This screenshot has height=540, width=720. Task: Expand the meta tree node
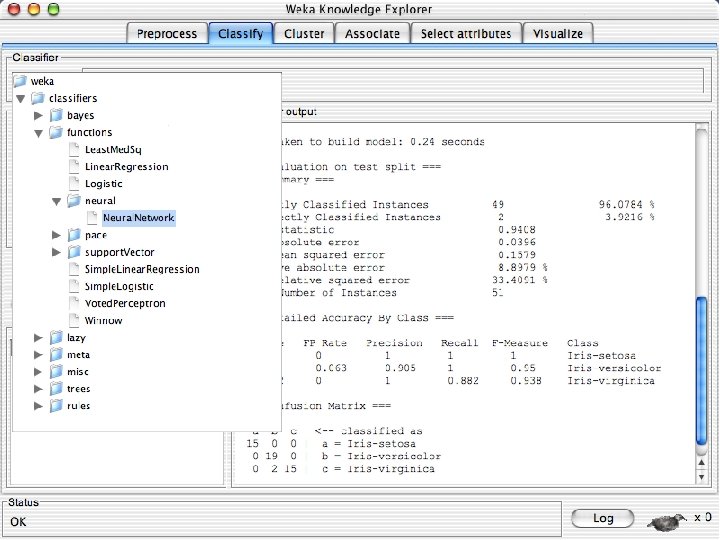(39, 354)
